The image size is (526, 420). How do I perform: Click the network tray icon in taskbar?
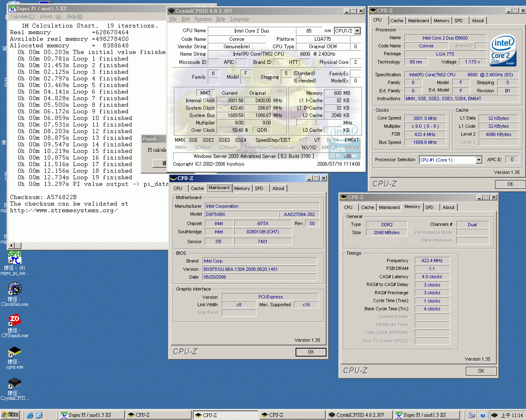(472, 415)
